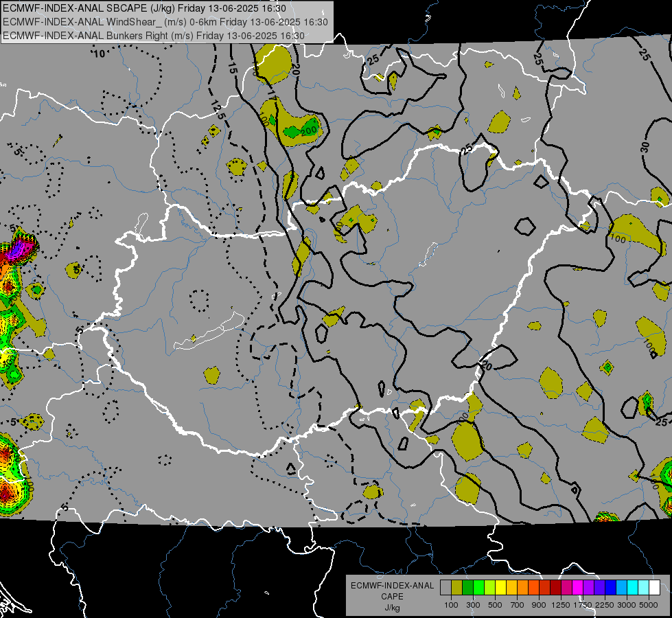Pick the cyan legend swatch
The image size is (672, 618).
tap(633, 587)
